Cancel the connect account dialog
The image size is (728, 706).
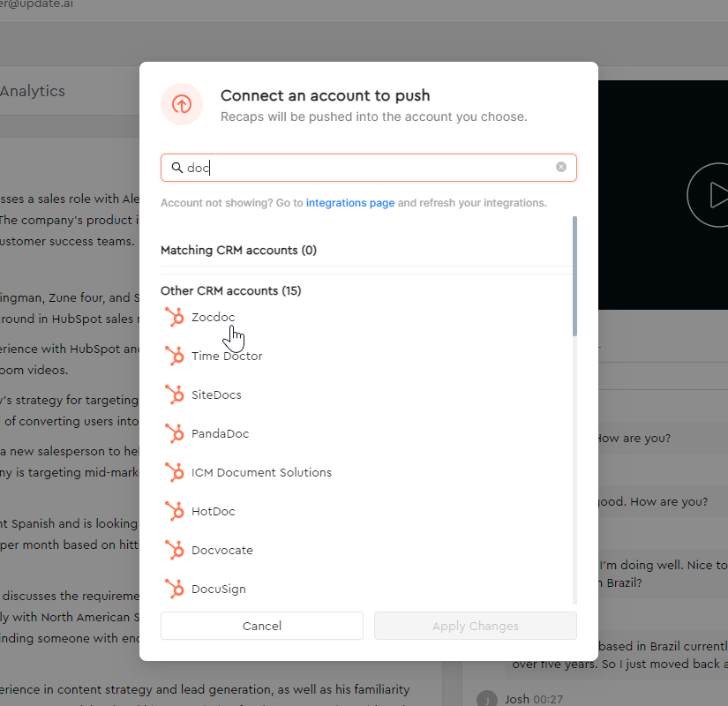262,626
